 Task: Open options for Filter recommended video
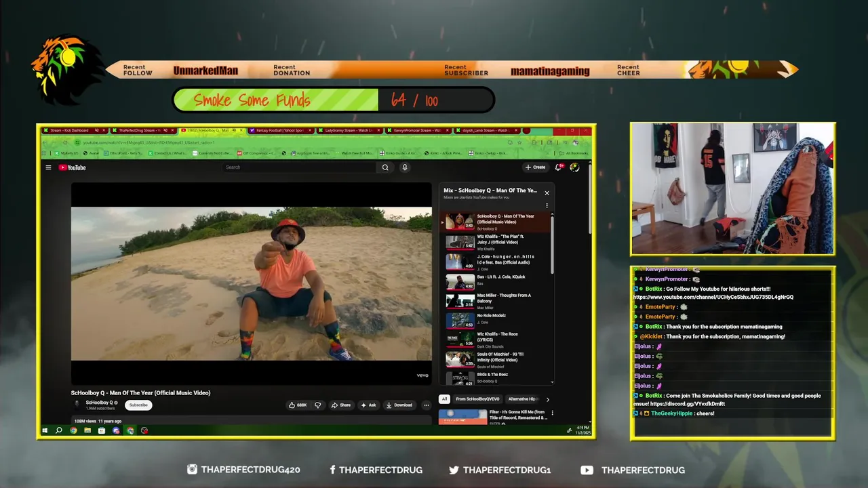[x=552, y=412]
